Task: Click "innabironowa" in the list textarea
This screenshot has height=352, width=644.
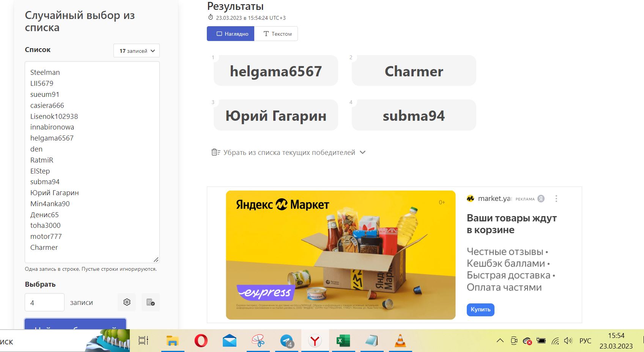Action: point(52,127)
